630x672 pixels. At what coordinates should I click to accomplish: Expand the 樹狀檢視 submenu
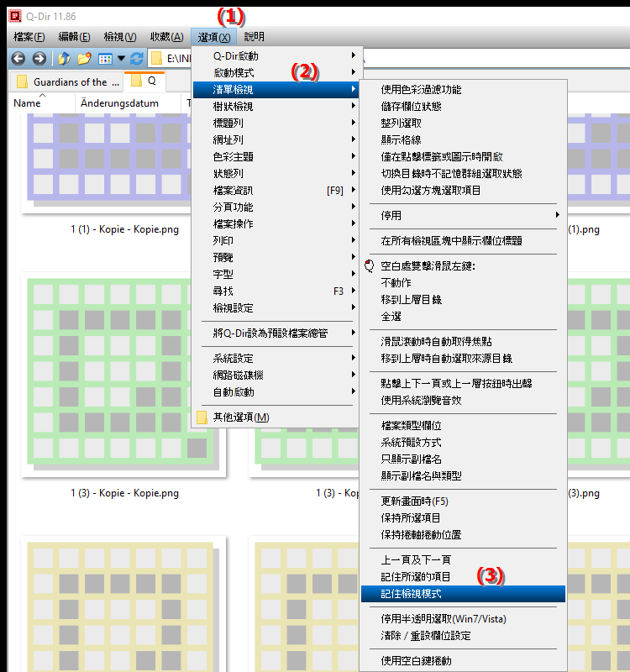pos(276,107)
